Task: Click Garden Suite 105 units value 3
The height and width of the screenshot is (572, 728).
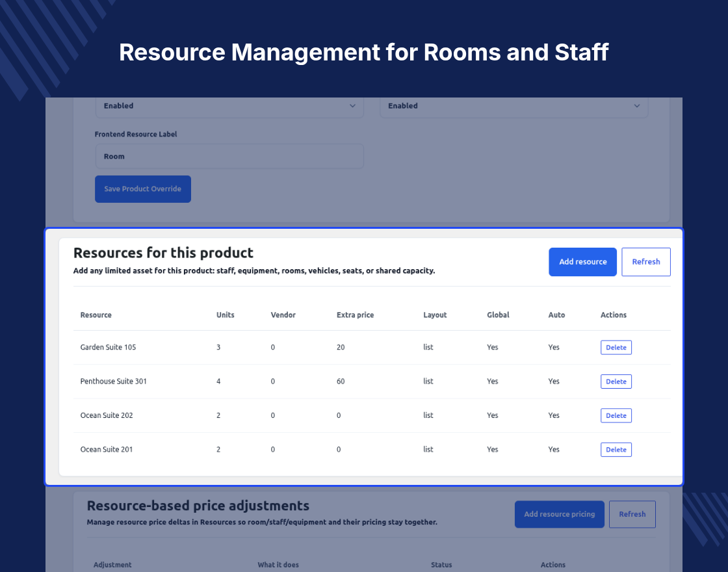Action: click(x=218, y=347)
